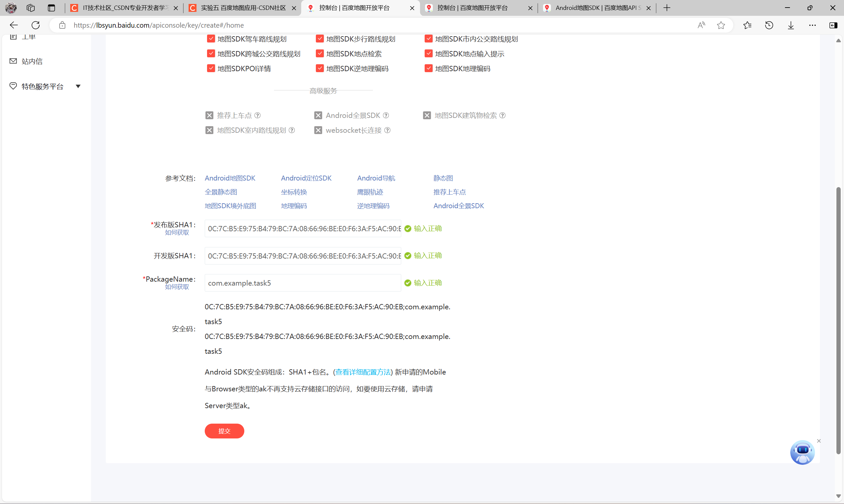Open the tab actions menu icon
Viewport: 844px width, 504px height.
click(x=51, y=8)
